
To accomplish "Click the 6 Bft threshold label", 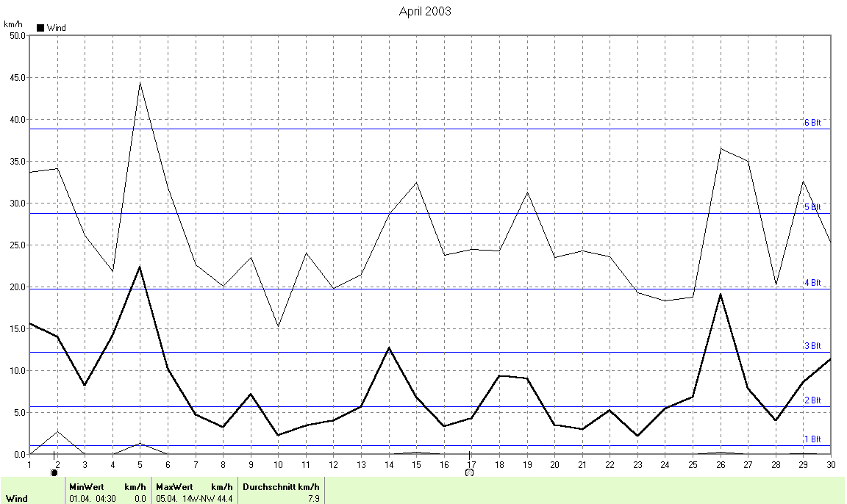I will point(812,123).
